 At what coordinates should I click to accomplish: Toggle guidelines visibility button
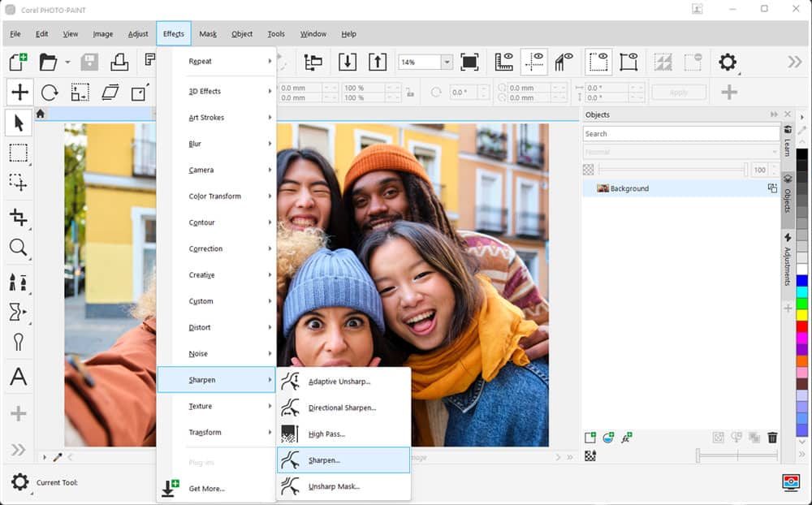[533, 62]
